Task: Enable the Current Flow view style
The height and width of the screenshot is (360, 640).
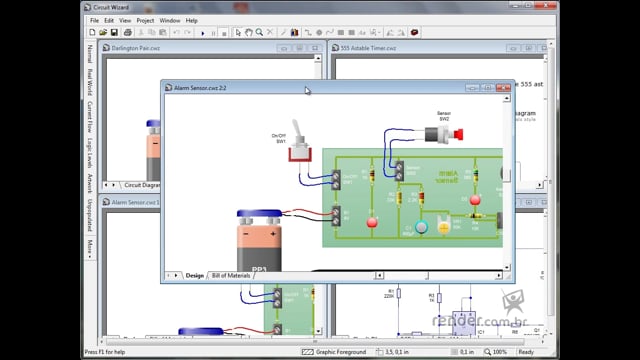Action: (90, 117)
